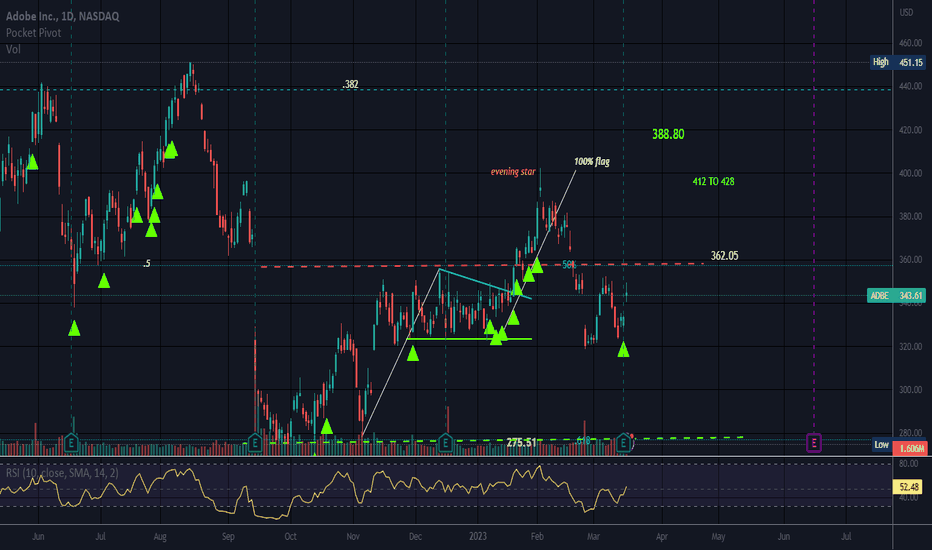Select the 52.48 RSI value tag

point(909,487)
